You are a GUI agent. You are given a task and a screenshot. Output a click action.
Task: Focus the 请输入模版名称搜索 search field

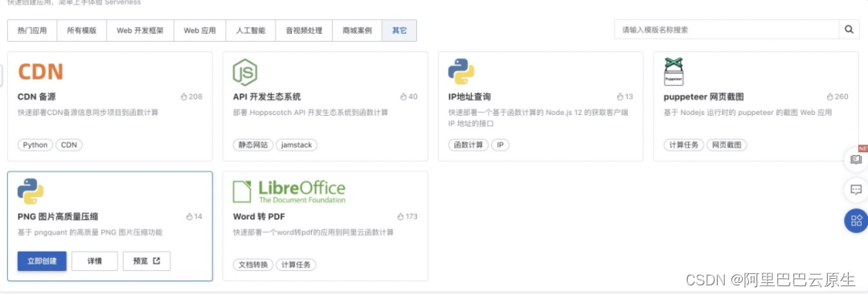tap(727, 29)
